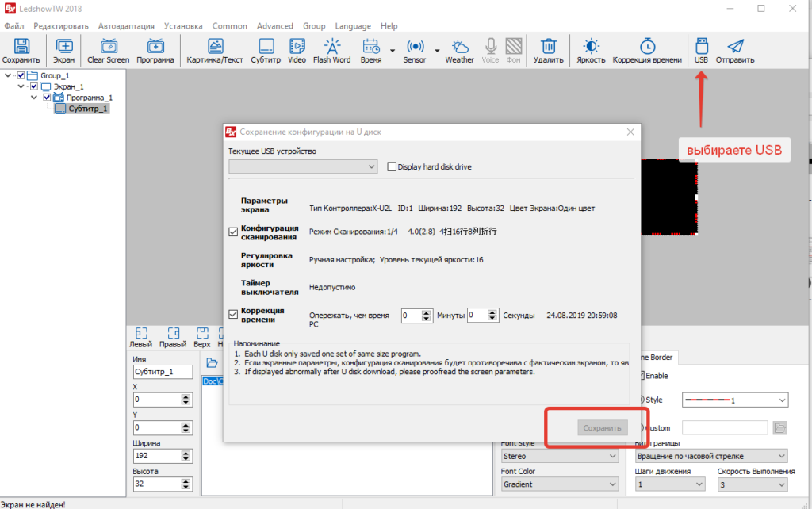Image resolution: width=812 pixels, height=509 pixels.
Task: Close the Сохранение конфигурации dialog
Action: pos(630,132)
